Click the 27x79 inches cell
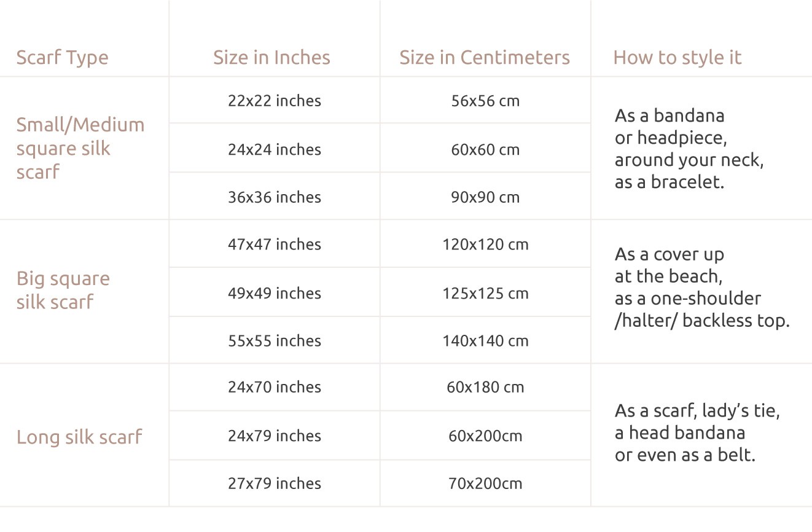Viewport: 812px width, 532px height. tap(275, 483)
